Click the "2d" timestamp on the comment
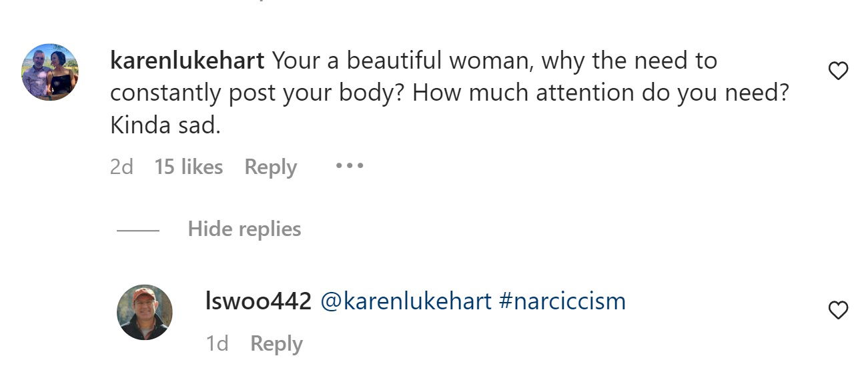868x366 pixels. (x=121, y=167)
